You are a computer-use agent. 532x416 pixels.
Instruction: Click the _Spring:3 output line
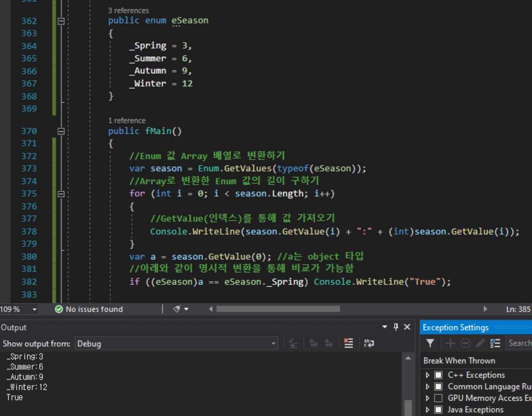point(25,357)
